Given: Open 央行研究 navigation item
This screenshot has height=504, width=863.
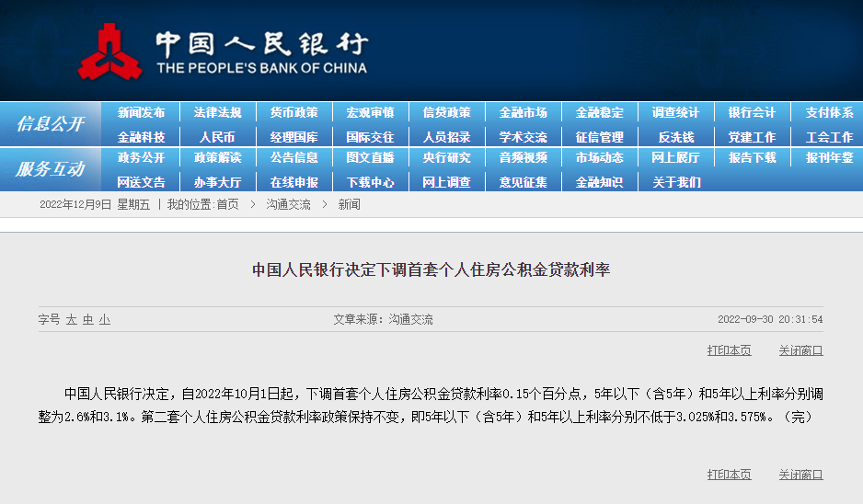Looking at the screenshot, I should coord(447,157).
